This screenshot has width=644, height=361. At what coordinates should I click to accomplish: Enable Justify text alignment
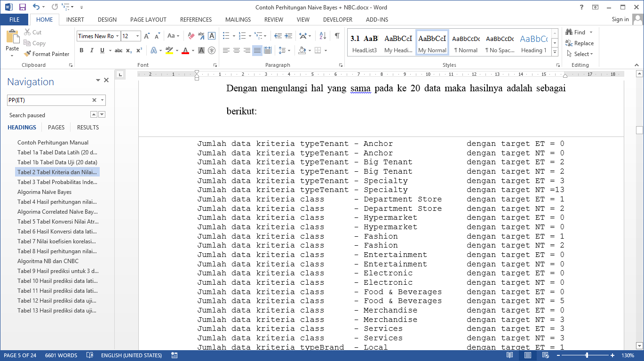257,50
